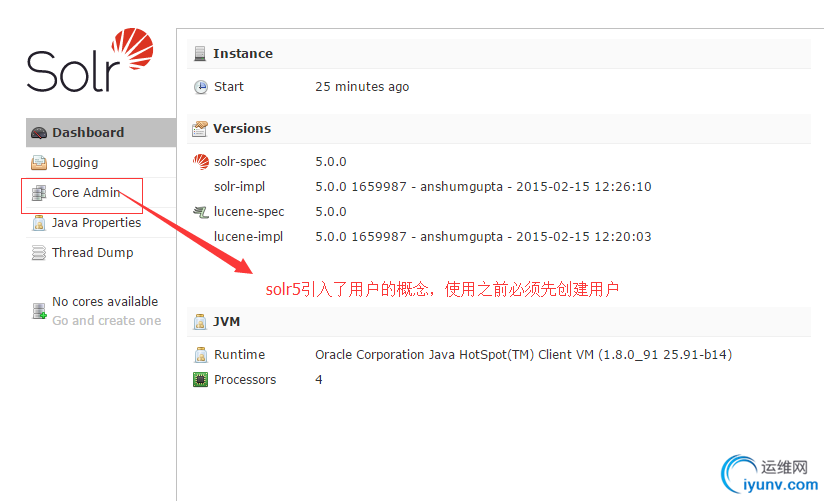The height and width of the screenshot is (501, 824).
Task: Click the solr-spec sun icon
Action: [201, 161]
